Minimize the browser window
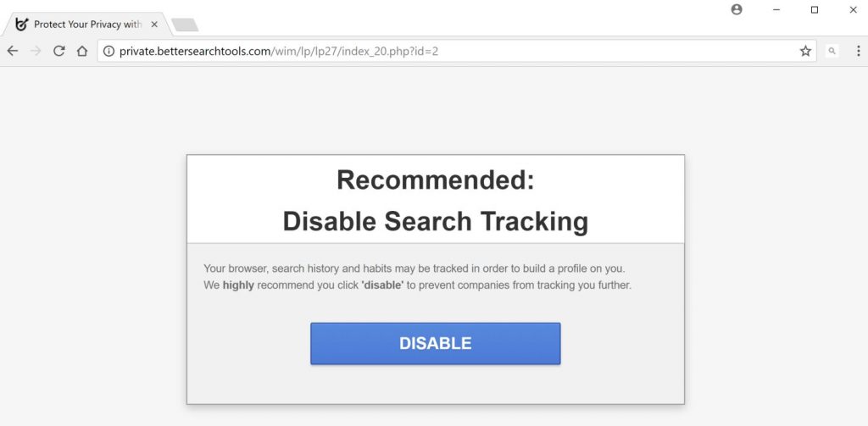 tap(776, 9)
